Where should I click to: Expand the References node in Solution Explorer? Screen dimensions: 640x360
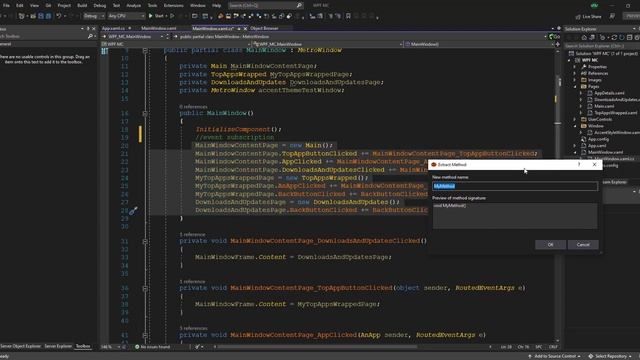tap(575, 73)
